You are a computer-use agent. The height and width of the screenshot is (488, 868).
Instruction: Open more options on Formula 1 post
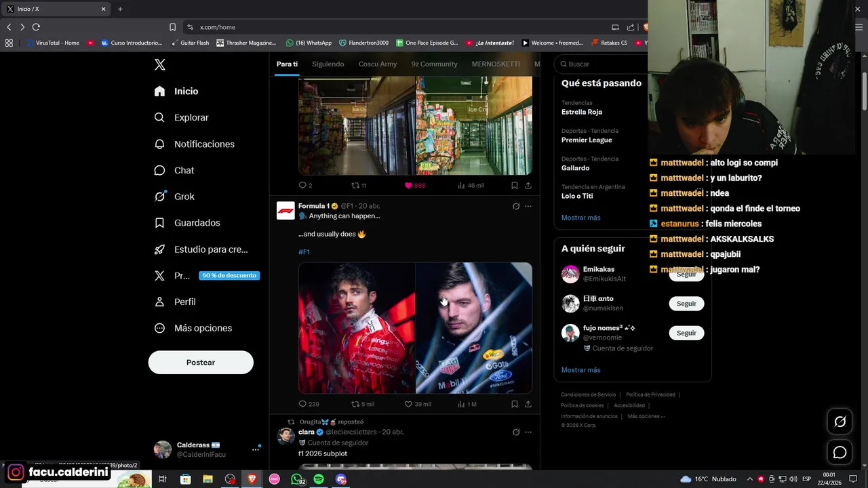coord(528,206)
